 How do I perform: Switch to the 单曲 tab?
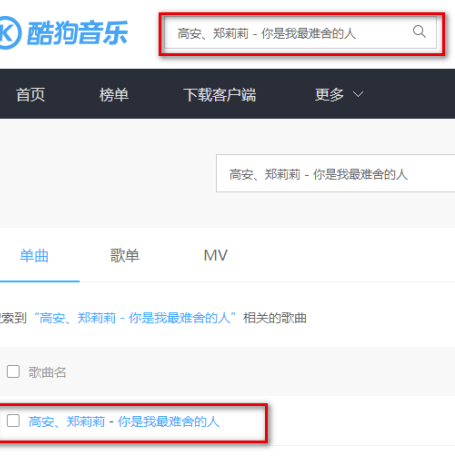pyautogui.click(x=34, y=256)
